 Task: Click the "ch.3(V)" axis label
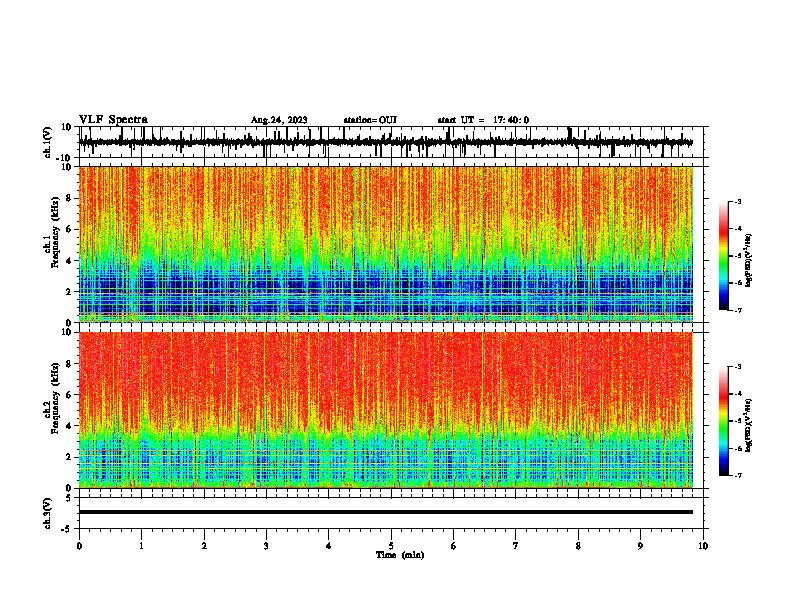[x=48, y=513]
